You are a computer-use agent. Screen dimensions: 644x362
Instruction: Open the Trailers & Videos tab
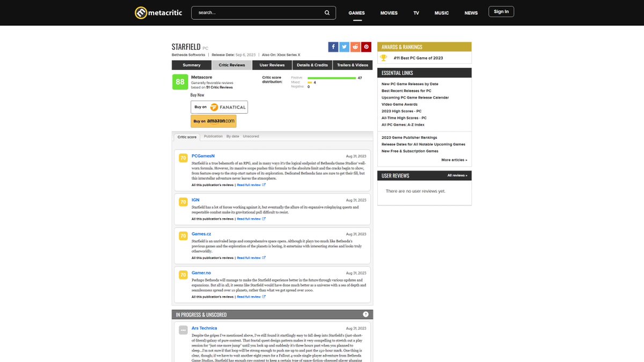point(353,65)
